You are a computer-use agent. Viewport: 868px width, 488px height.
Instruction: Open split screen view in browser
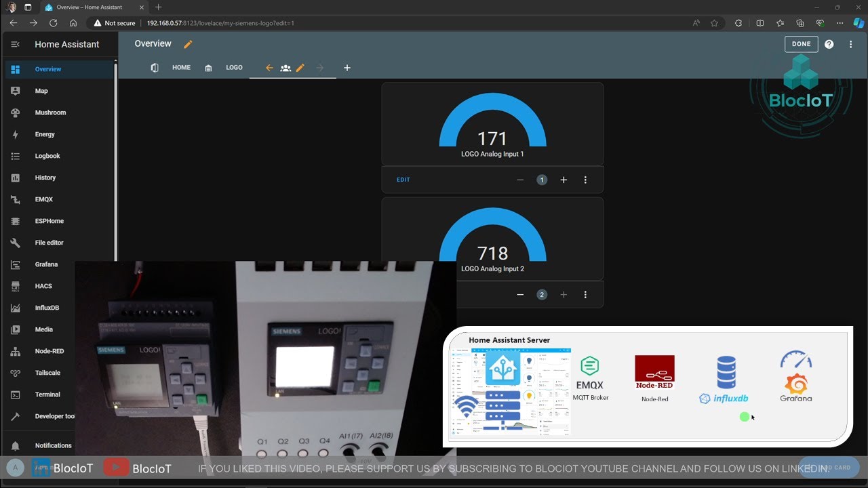760,23
